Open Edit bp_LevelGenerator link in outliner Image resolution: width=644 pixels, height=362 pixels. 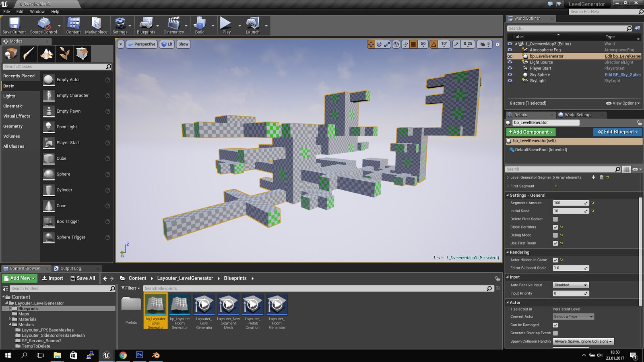[623, 56]
